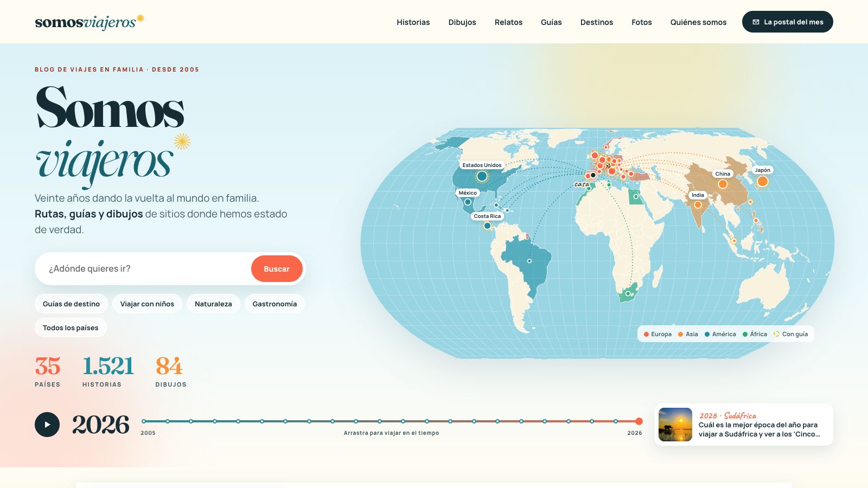Toggle África legend entry
868x488 pixels.
tap(755, 334)
